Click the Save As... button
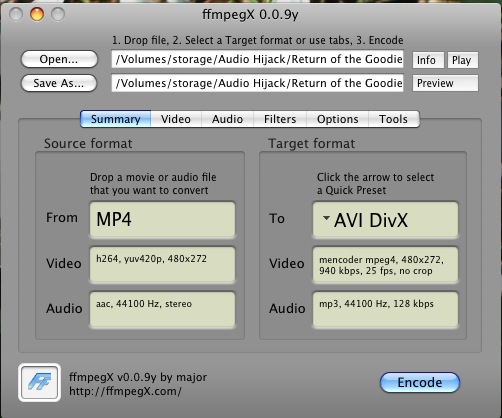 click(59, 83)
